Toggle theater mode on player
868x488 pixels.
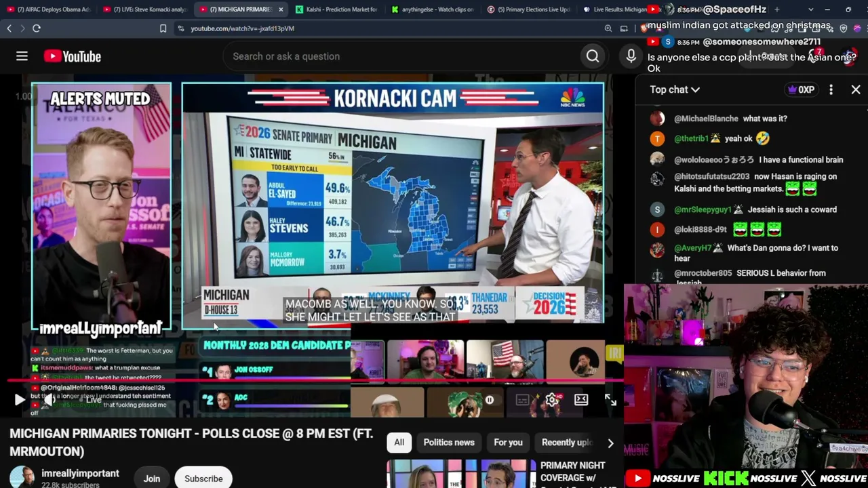(581, 400)
